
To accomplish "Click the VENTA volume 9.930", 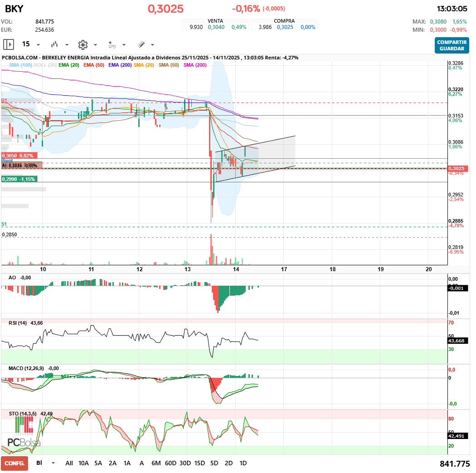I will pyautogui.click(x=196, y=27).
